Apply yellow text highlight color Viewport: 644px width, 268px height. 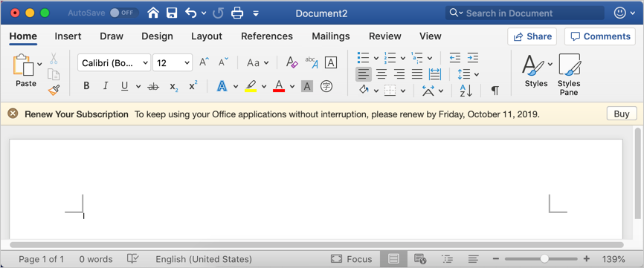pyautogui.click(x=251, y=86)
